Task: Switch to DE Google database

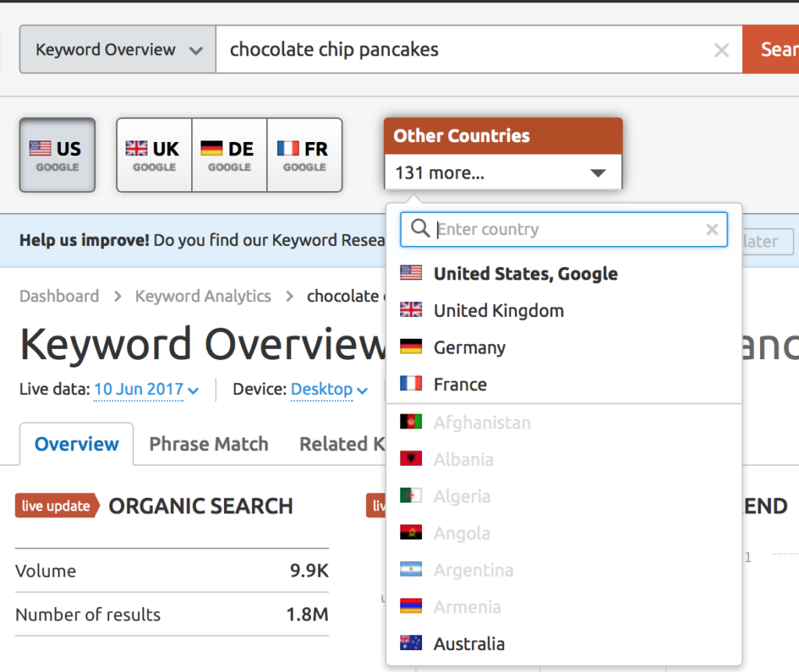Action: (229, 155)
